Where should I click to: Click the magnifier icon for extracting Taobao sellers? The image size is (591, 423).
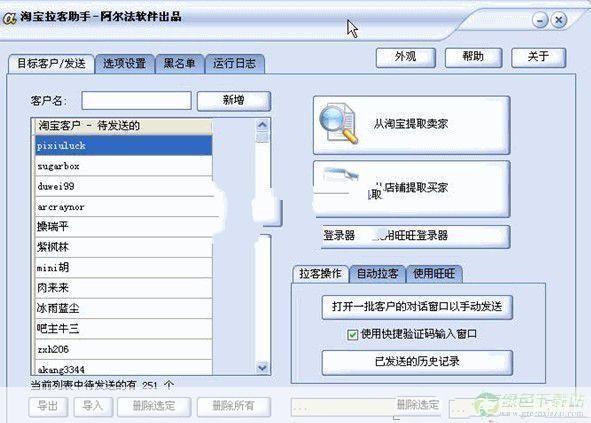(x=338, y=123)
